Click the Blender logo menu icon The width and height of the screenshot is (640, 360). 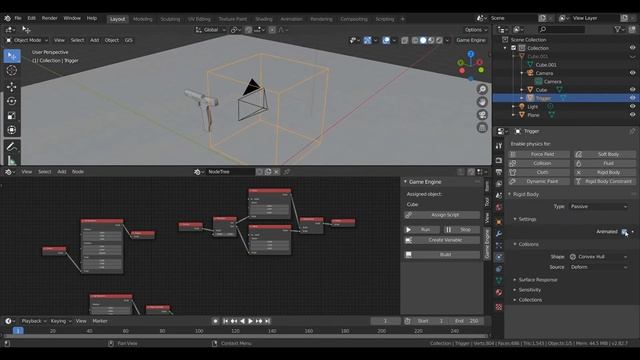click(x=7, y=18)
